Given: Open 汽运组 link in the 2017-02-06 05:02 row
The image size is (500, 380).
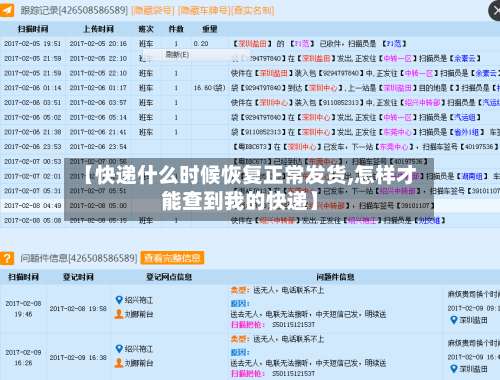Looking at the screenshot, I should [465, 117].
